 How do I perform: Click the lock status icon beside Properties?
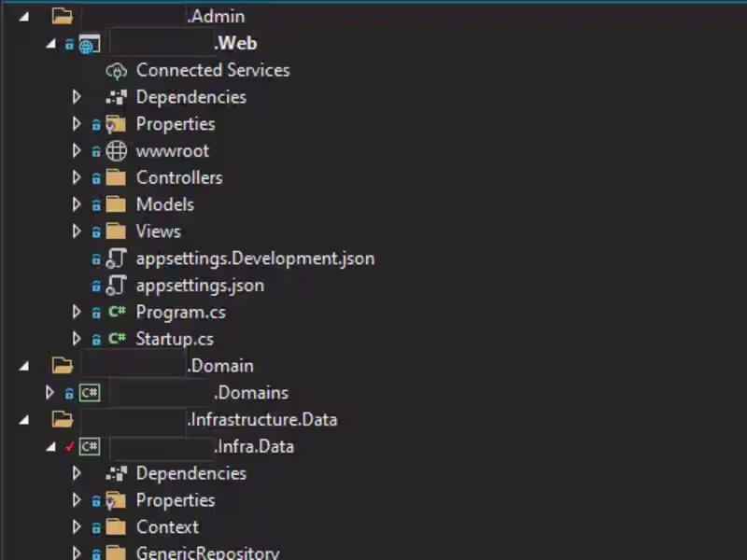coord(95,123)
